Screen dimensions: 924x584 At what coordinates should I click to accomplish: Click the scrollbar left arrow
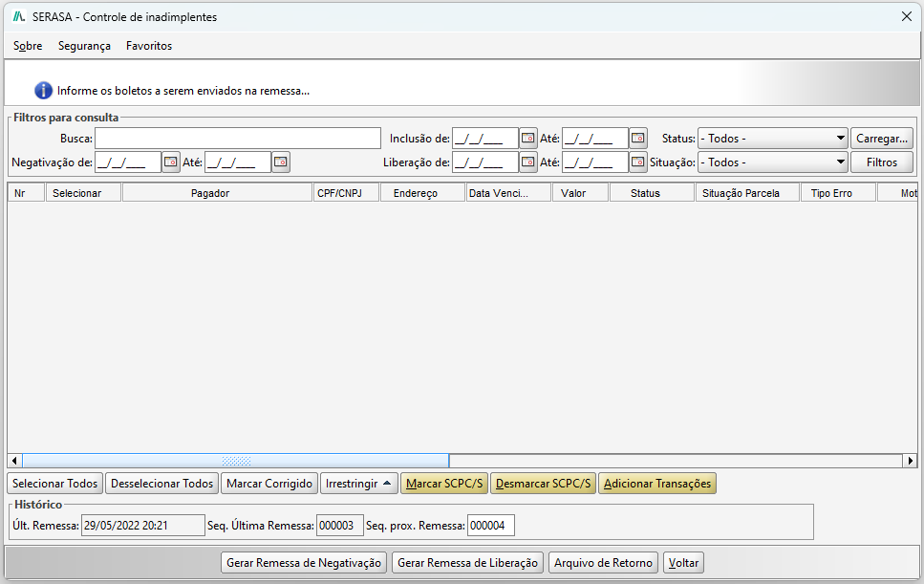14,461
